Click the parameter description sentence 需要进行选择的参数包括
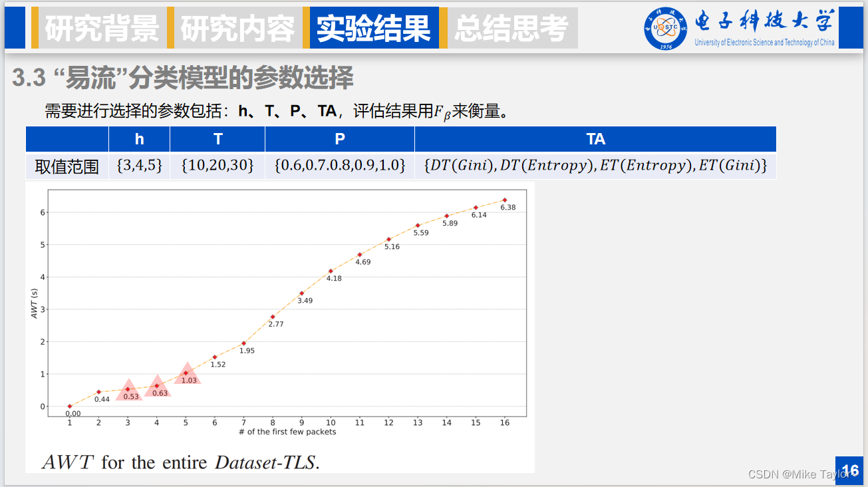Viewport: 868px width, 487px height. (x=277, y=111)
